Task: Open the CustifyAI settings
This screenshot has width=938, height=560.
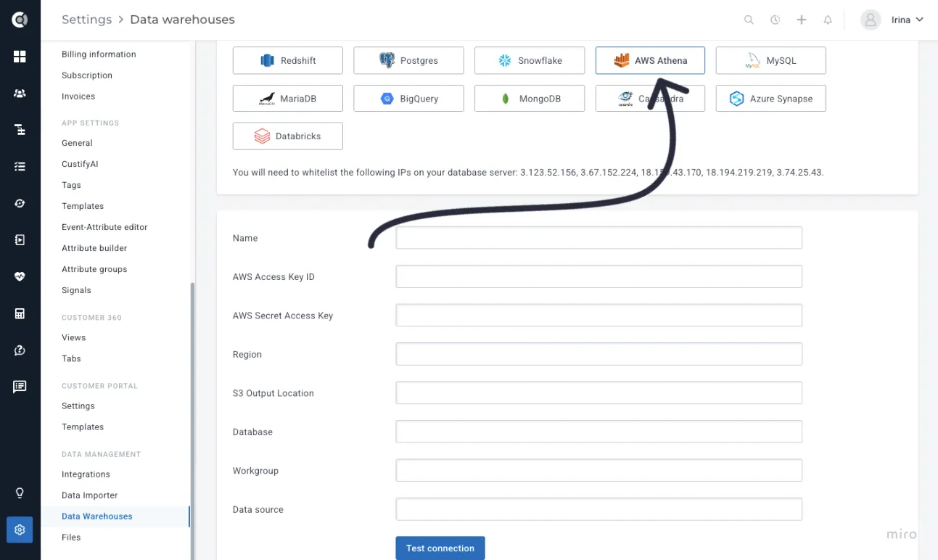Action: [x=80, y=164]
